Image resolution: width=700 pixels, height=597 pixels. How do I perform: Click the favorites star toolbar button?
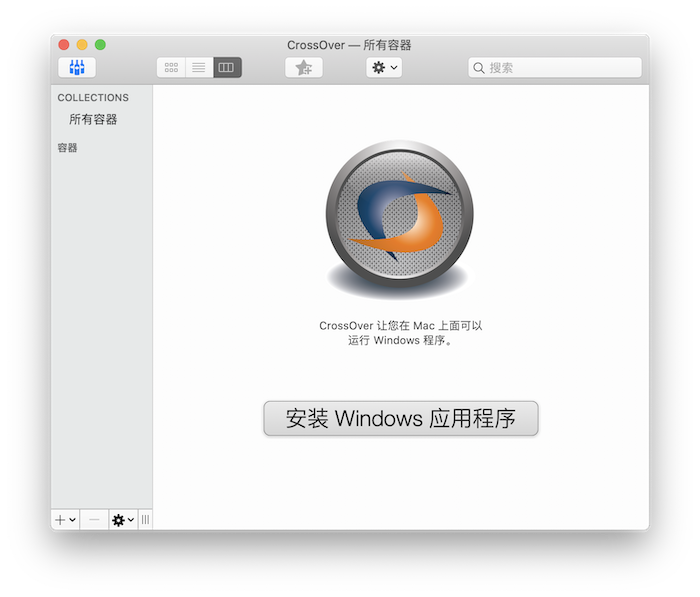coord(304,68)
